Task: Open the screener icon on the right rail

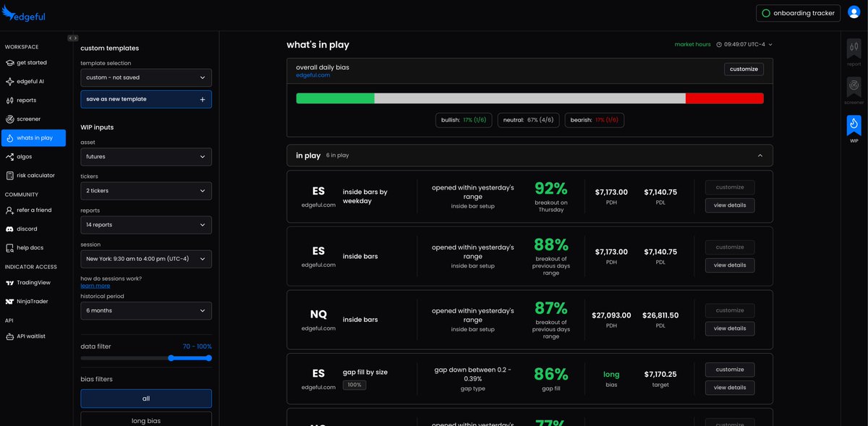Action: pos(854,87)
